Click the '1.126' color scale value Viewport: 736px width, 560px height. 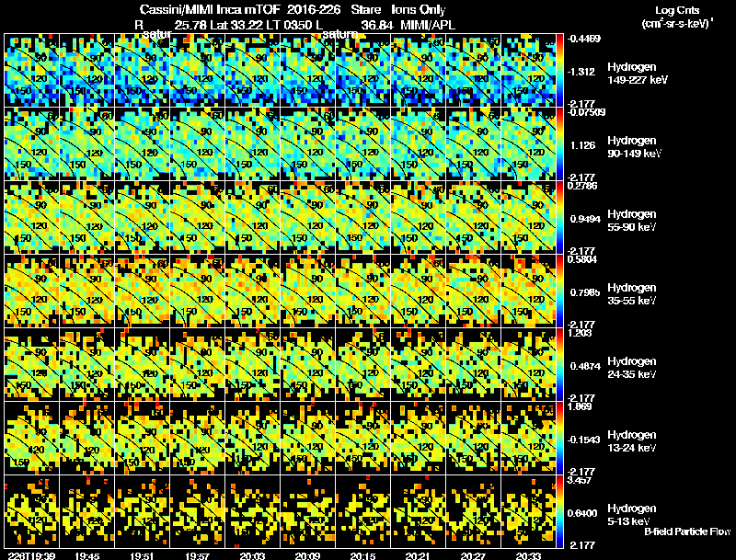[582, 145]
